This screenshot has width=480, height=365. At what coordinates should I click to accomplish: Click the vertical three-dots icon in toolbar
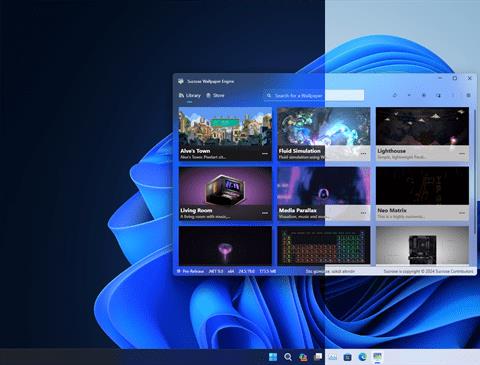pos(453,95)
